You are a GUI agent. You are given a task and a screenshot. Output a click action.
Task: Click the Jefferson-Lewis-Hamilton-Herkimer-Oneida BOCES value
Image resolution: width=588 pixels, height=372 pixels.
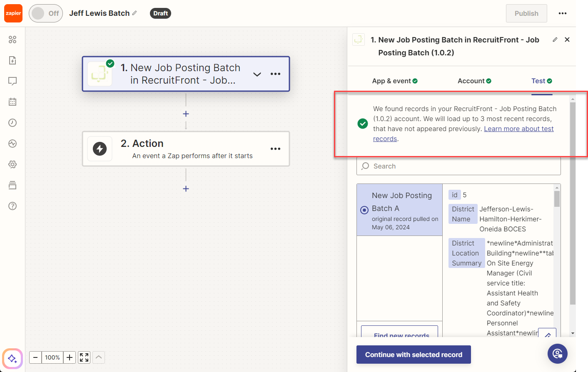click(x=511, y=219)
